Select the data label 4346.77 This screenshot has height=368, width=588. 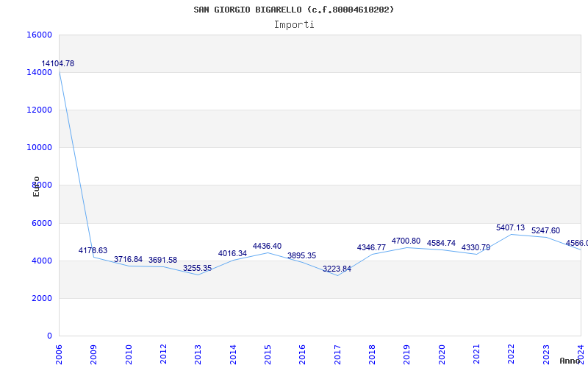[371, 247]
